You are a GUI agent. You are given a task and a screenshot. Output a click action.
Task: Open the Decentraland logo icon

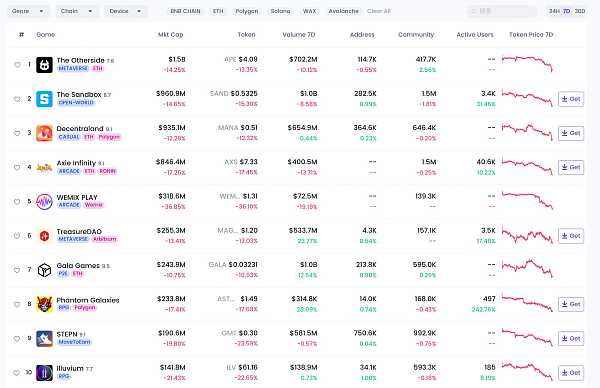tap(44, 133)
